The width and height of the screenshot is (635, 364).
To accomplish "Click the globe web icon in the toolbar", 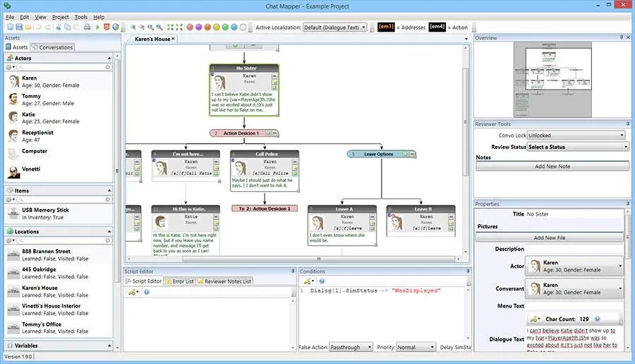I will pos(116,27).
